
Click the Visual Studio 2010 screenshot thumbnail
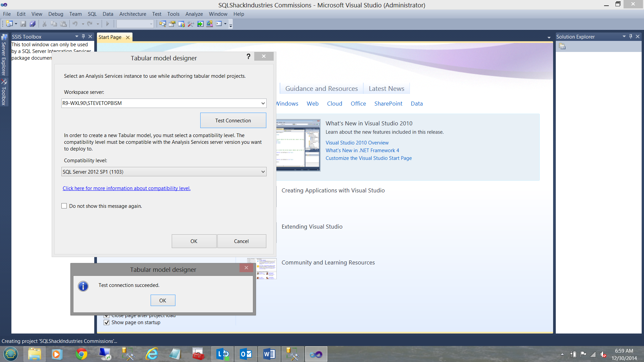[x=298, y=145]
